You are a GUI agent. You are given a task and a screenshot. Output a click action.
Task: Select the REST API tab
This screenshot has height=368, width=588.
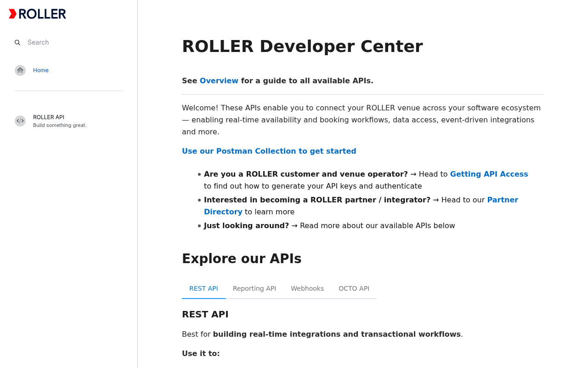tap(204, 288)
